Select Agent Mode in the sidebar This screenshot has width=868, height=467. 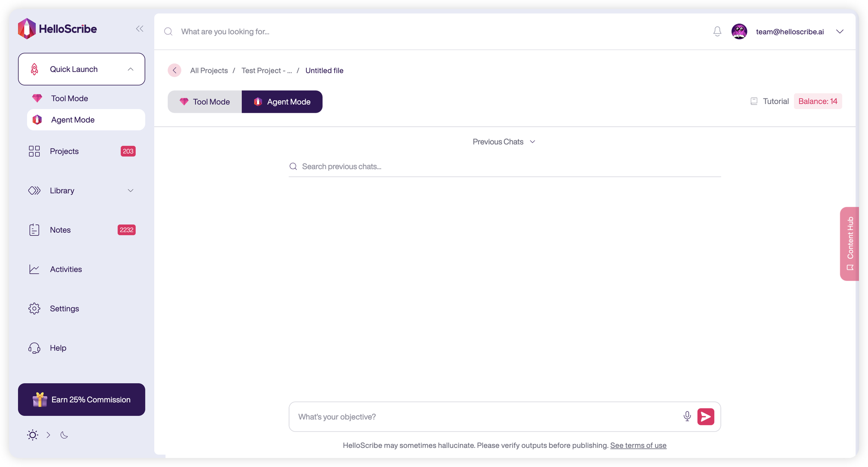[86, 120]
